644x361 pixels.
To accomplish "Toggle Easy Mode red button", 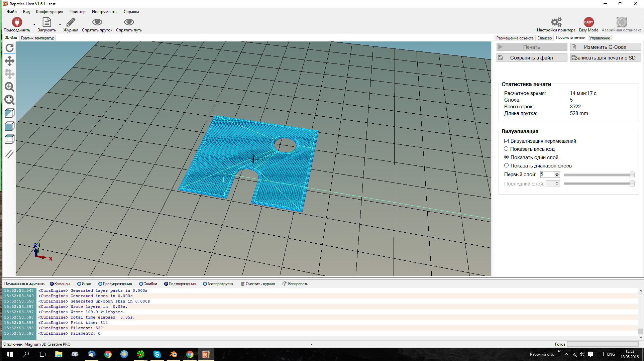I will coord(588,22).
